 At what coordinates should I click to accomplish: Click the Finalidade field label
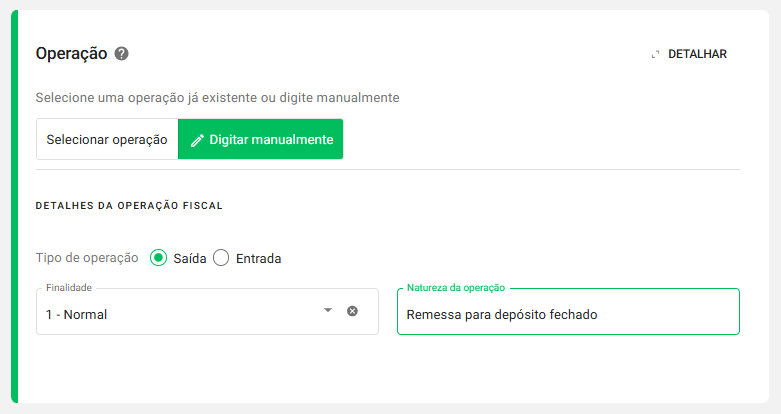[69, 288]
